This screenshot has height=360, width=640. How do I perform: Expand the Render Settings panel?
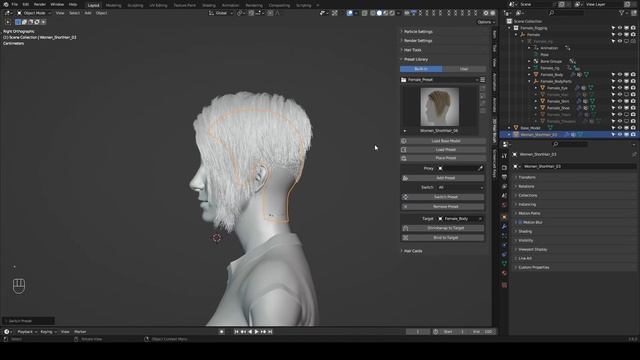[x=418, y=41]
